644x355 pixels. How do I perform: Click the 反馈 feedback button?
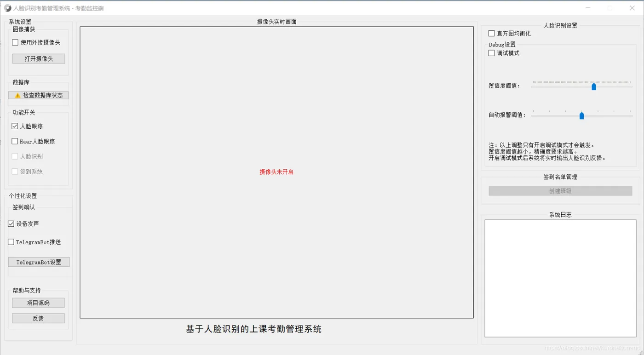(x=38, y=318)
